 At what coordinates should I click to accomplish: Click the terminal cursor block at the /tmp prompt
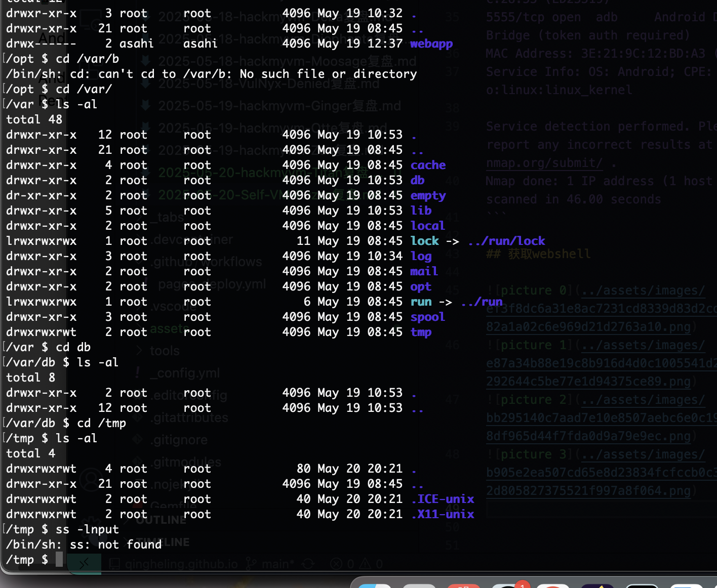click(59, 559)
